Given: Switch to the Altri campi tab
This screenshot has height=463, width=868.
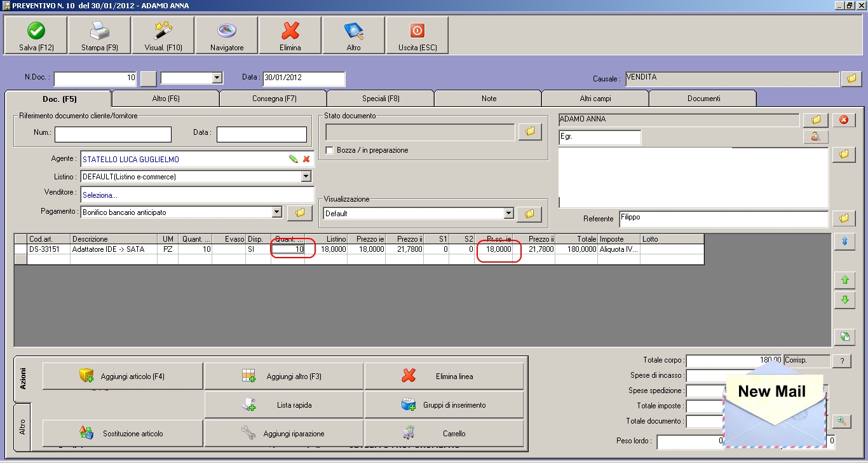Looking at the screenshot, I should (595, 99).
